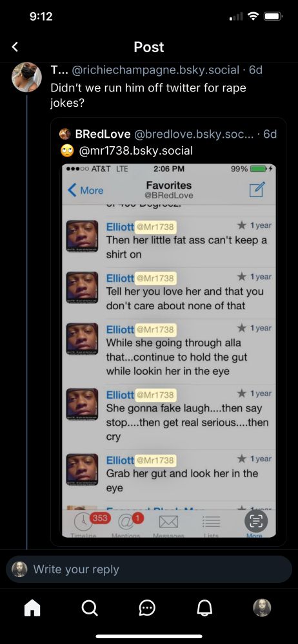
Task: Tap the compose icon in embedded screenshot
Action: (x=257, y=189)
